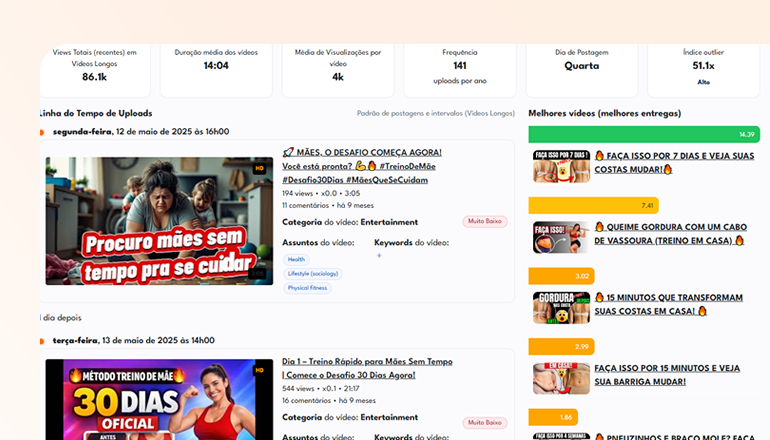This screenshot has width=770, height=440.
Task: Click '544 views • x0.1 • 21:17' text
Action: pos(321,388)
